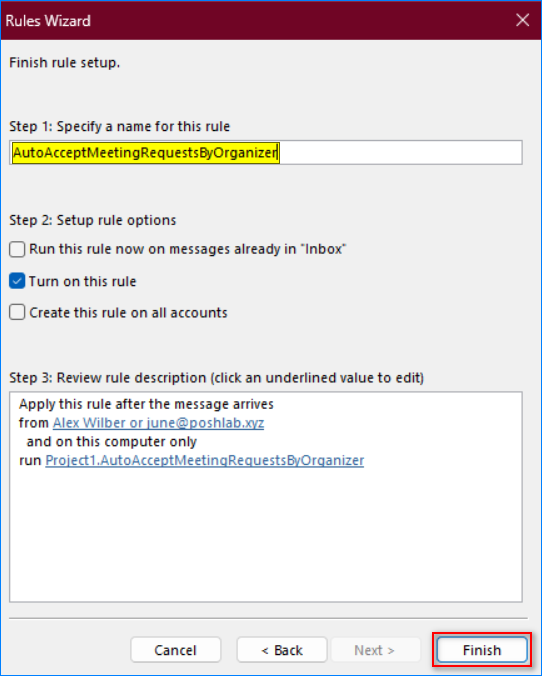Viewport: 542px width, 676px height.
Task: Close the Rules Wizard dialog
Action: 522,20
